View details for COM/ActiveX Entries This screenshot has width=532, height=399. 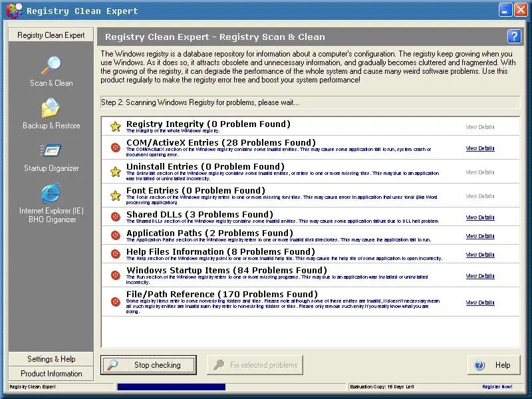point(480,148)
